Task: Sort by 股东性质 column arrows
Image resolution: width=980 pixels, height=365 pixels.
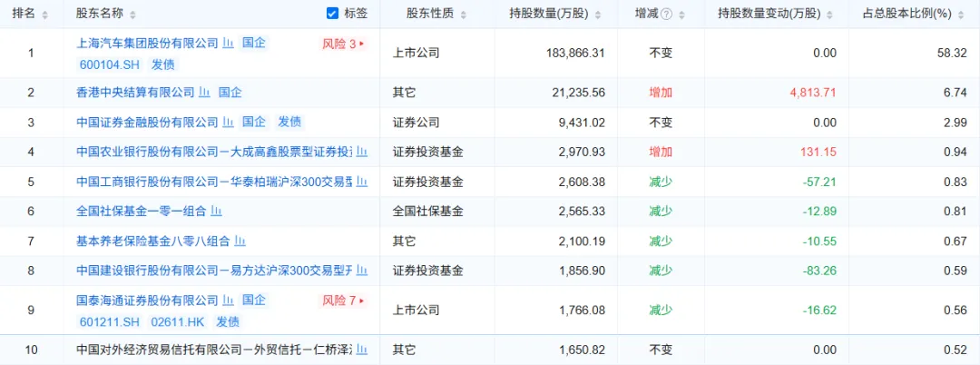Action: 465,15
